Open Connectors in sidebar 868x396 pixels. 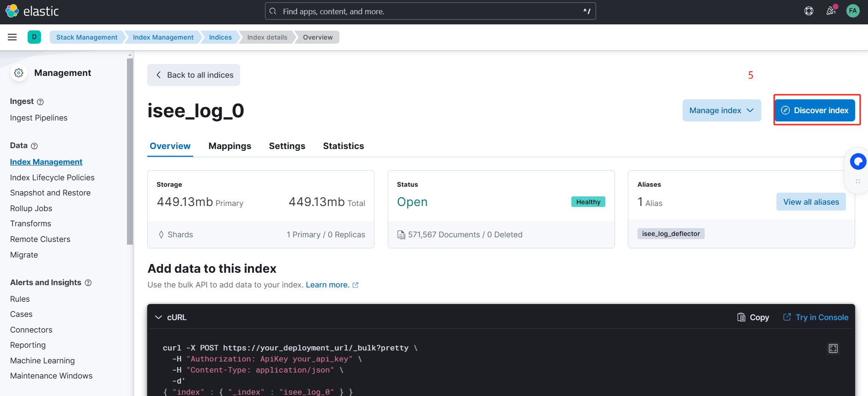point(31,330)
